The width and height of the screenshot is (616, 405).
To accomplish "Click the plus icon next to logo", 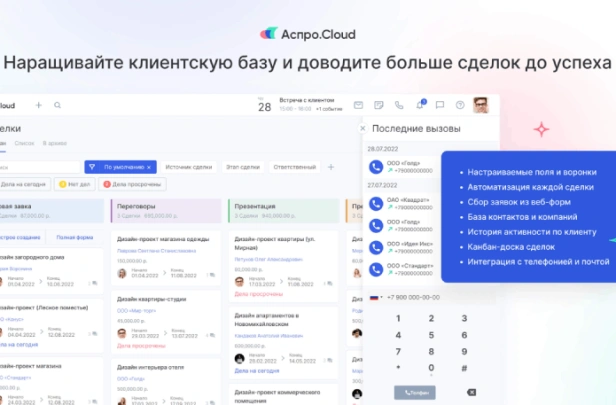I will [x=39, y=105].
